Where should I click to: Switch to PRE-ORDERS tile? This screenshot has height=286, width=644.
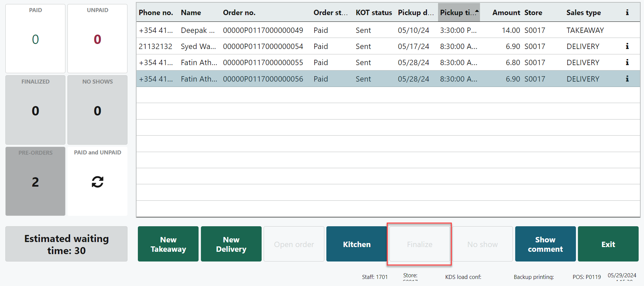click(x=35, y=181)
